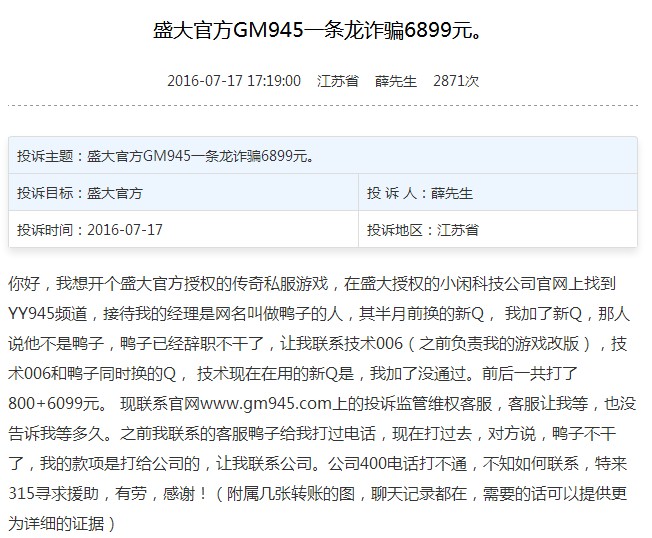Screen dimensions: 652x538
Task: Click the 投诉时间：2016-07-17 cell
Action: [x=90, y=229]
